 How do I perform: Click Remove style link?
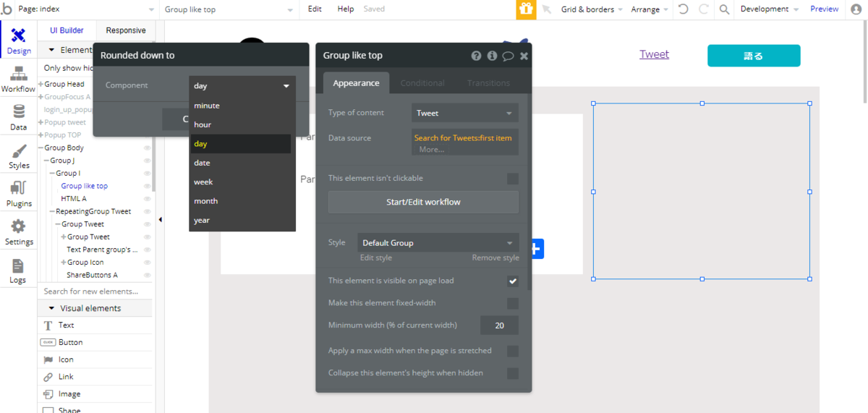point(495,257)
